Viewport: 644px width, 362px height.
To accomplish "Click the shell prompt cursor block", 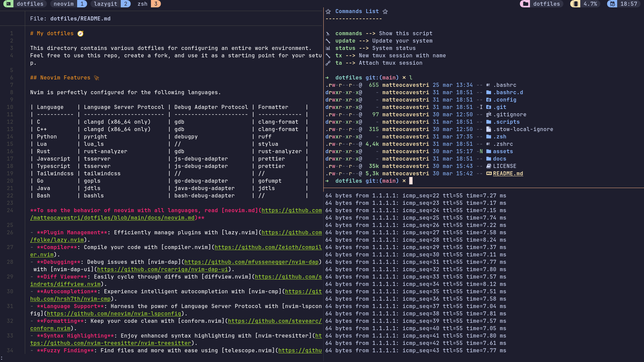I will (x=411, y=181).
